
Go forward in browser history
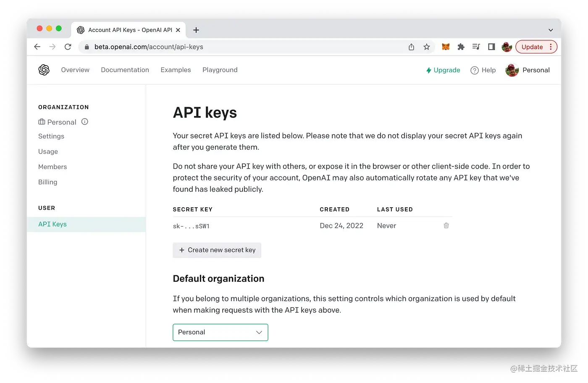coord(52,47)
